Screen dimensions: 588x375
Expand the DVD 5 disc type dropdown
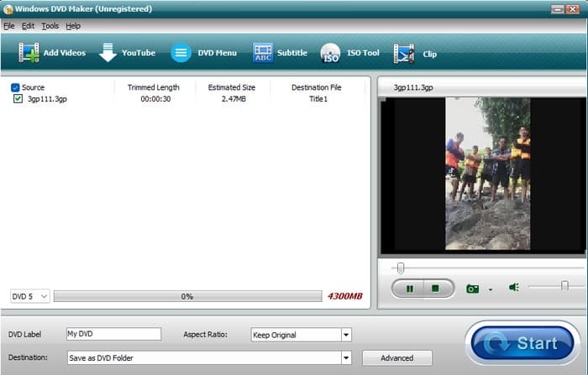[x=44, y=296]
